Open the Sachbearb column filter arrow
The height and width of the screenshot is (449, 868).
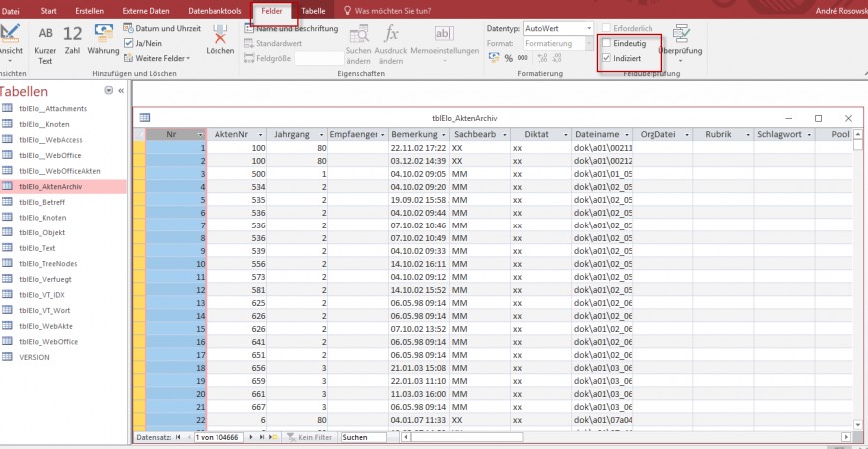[504, 135]
